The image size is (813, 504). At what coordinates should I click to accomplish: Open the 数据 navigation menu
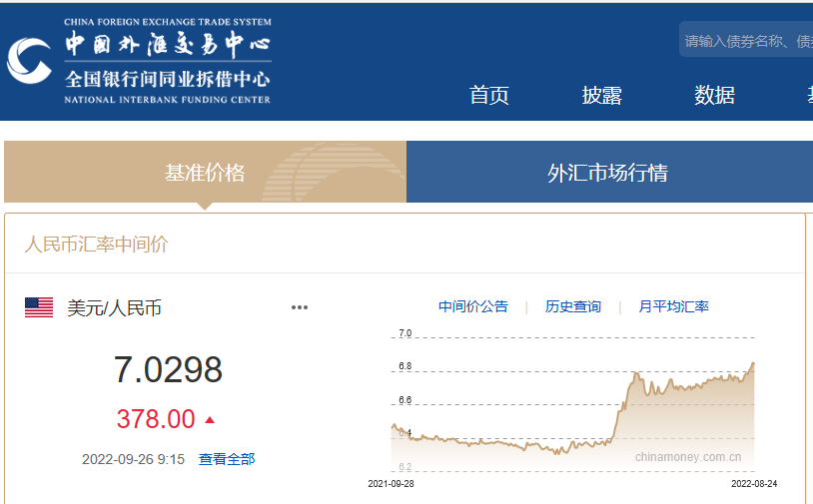[714, 95]
